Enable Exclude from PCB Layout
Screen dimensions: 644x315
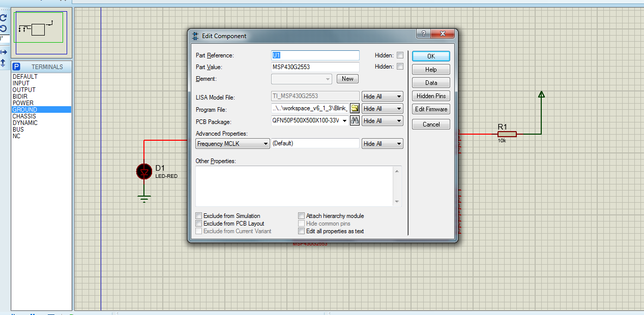coord(199,224)
